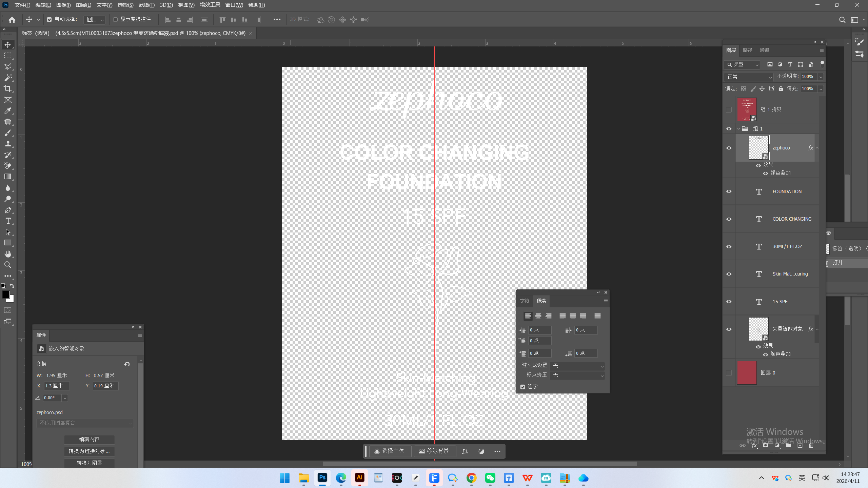The image size is (868, 488).
Task: Click the 选择主体 button
Action: tap(390, 451)
